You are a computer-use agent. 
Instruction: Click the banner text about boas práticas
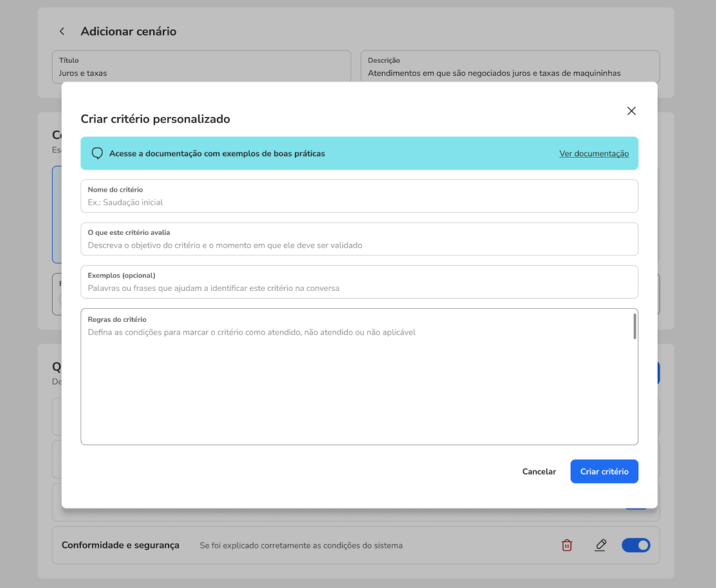coord(217,154)
